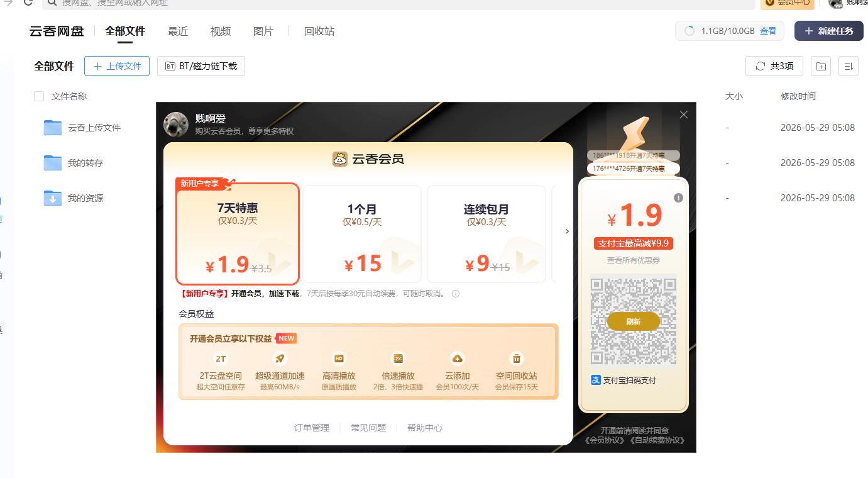868x478 pixels.
Task: Open 查看所有优惠券 link
Action: pyautogui.click(x=634, y=260)
